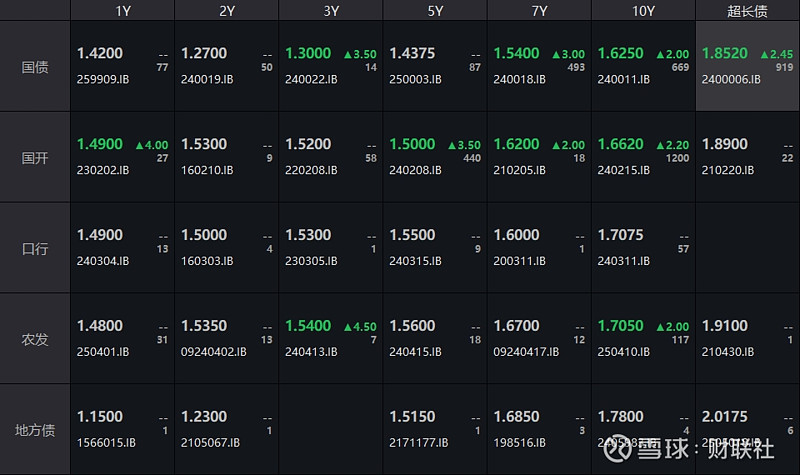Click the 1Y maturity column header

pos(123,11)
